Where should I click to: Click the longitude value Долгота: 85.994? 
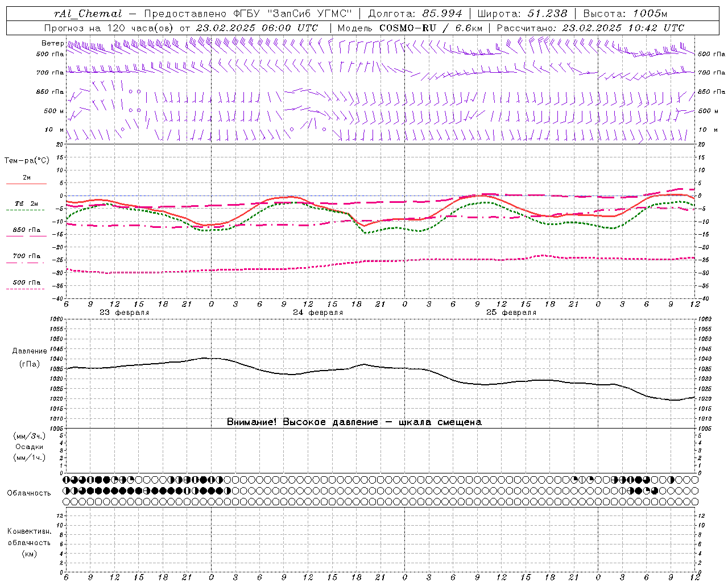point(415,14)
